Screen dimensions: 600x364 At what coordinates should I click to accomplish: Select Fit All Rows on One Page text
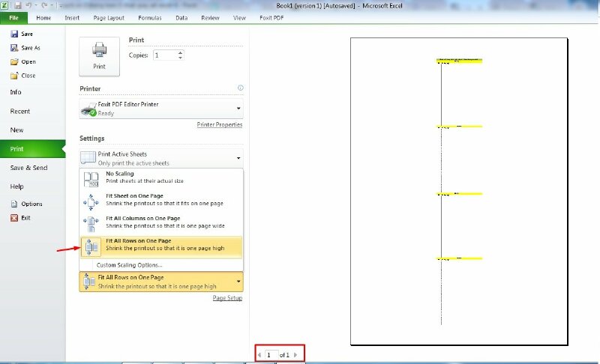tap(139, 241)
